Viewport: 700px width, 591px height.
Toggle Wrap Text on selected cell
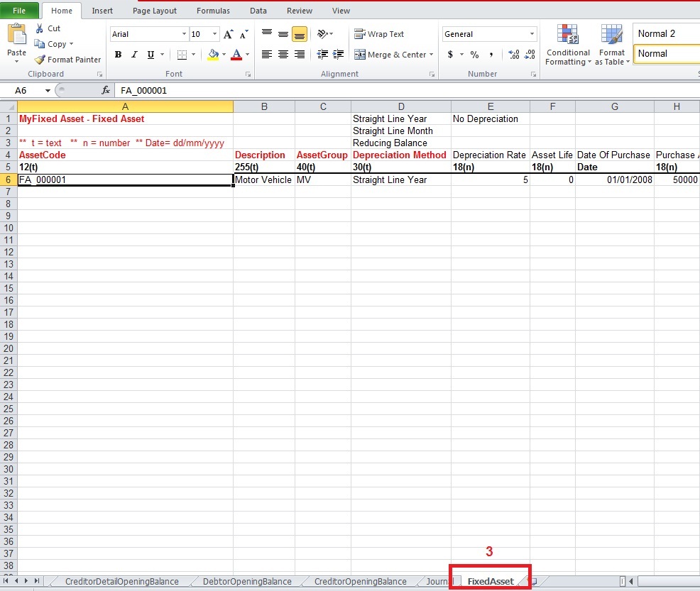click(379, 34)
